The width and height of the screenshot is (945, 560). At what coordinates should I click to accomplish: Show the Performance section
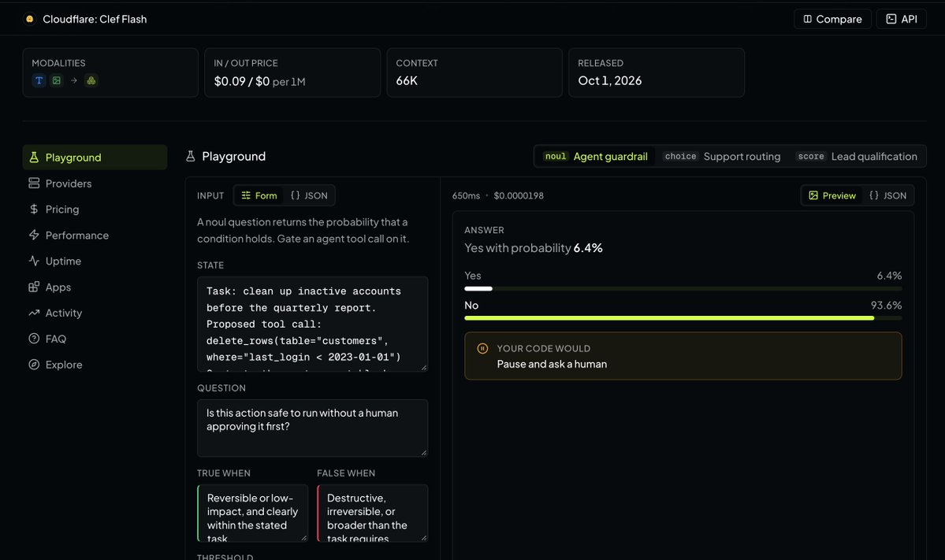point(95,235)
